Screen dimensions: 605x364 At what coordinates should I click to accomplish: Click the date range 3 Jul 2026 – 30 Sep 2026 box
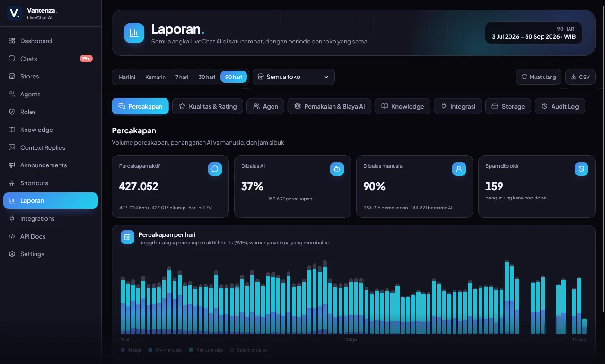point(534,33)
